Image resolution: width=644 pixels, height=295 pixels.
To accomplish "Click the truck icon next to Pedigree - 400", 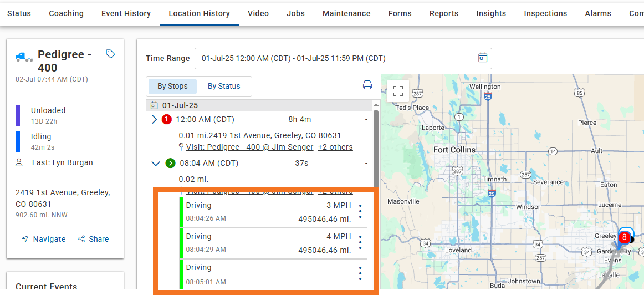I will pyautogui.click(x=24, y=57).
